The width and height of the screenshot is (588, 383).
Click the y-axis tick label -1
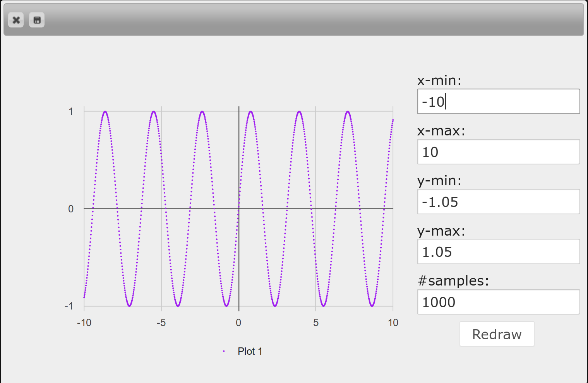coord(69,306)
